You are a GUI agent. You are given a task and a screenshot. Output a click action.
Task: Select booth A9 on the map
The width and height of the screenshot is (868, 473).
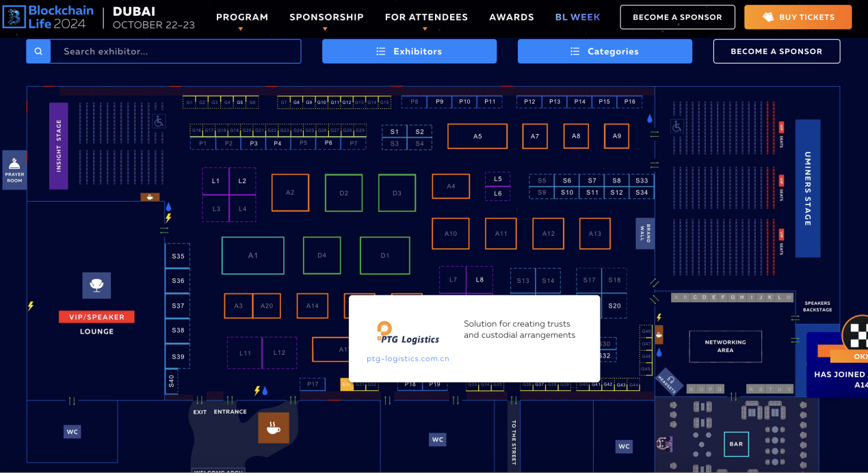pos(617,136)
